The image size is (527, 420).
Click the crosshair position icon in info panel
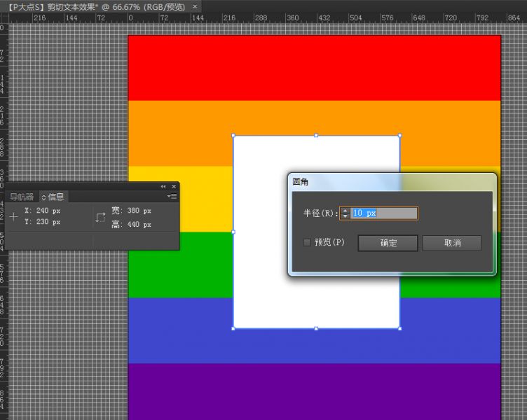13,217
